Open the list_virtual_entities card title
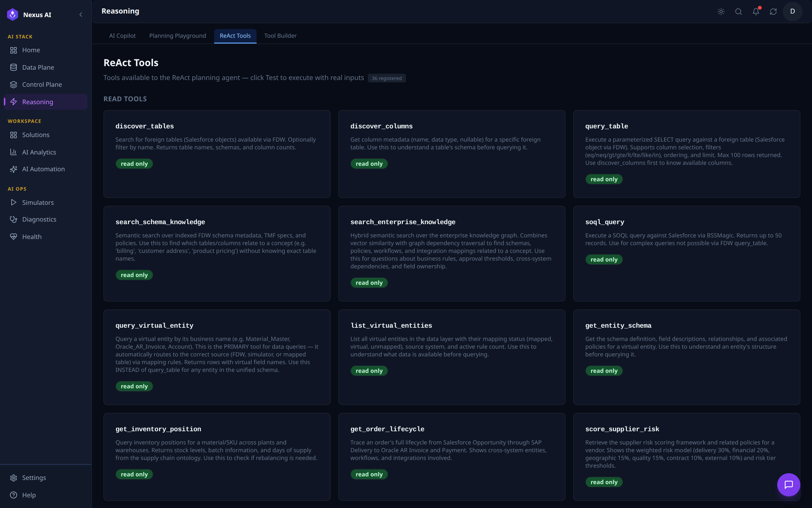Viewport: 812px width, 508px height. (x=391, y=325)
